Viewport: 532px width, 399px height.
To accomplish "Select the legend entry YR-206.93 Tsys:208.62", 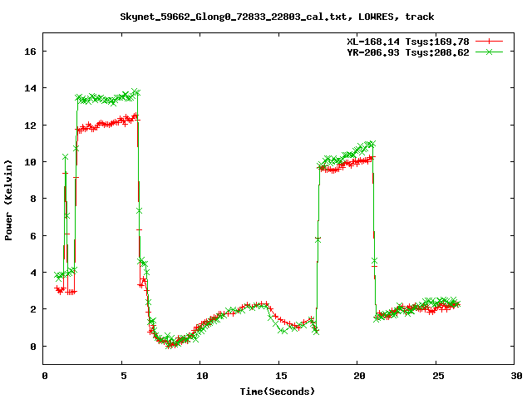I will 408,52.
